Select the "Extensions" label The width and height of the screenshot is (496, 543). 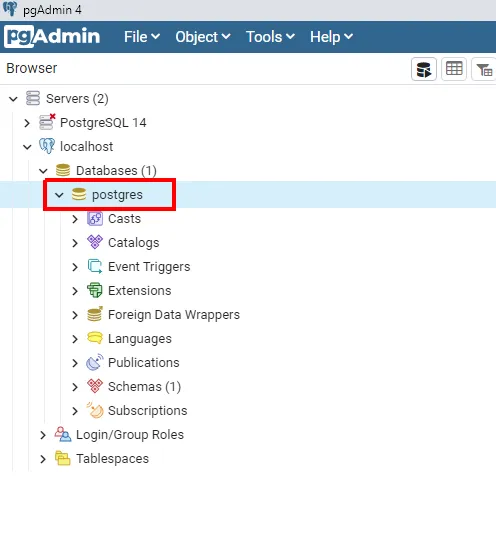click(140, 291)
